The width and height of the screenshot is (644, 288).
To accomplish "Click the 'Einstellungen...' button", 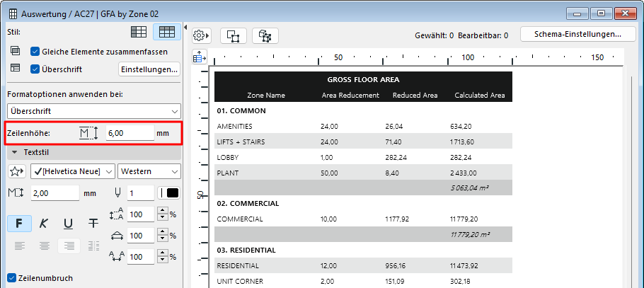I will (x=149, y=69).
